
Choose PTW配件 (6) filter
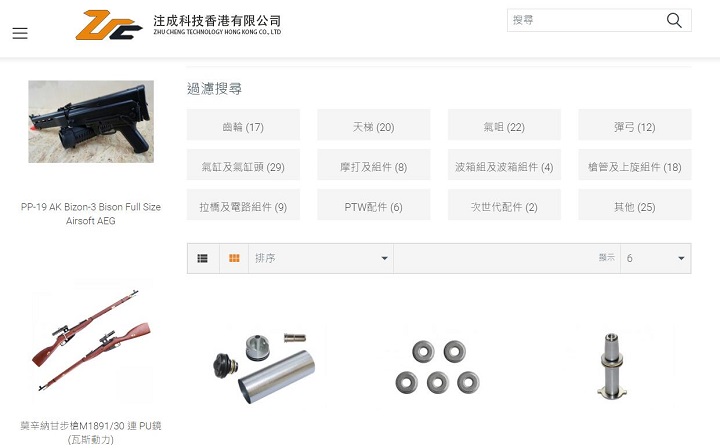(x=374, y=205)
